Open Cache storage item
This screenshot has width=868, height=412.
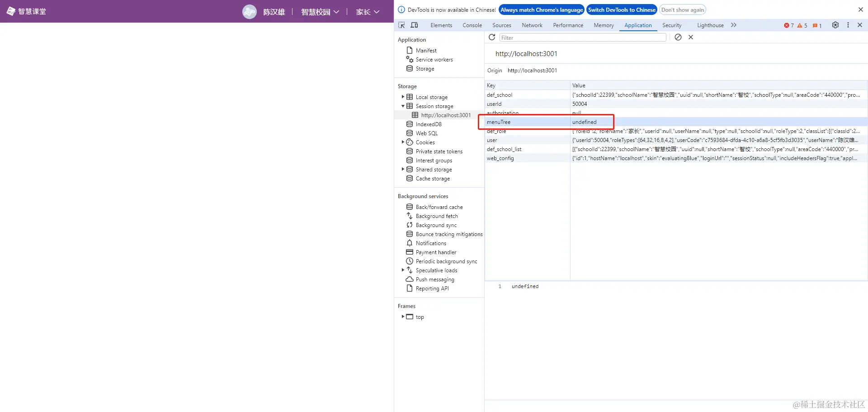pos(433,179)
